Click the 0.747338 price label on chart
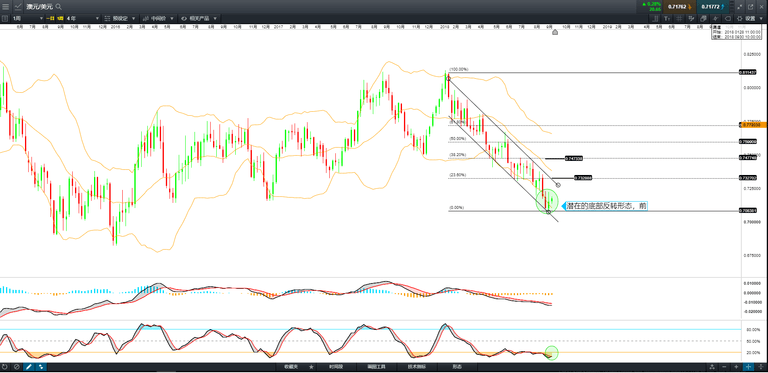768x373 pixels. [x=574, y=159]
